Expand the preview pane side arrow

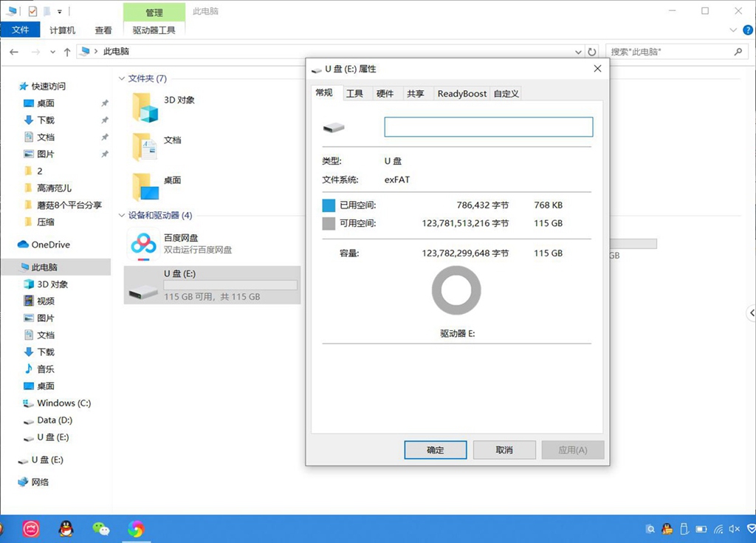coord(752,313)
